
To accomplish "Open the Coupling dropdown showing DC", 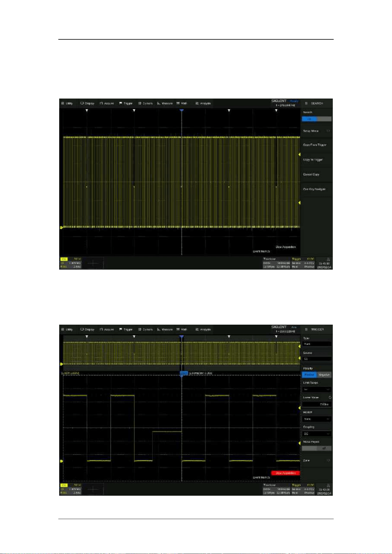I will (x=317, y=434).
